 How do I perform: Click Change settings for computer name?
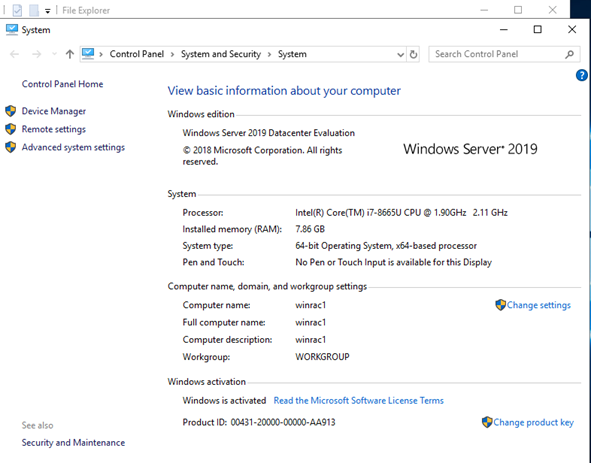tap(539, 305)
